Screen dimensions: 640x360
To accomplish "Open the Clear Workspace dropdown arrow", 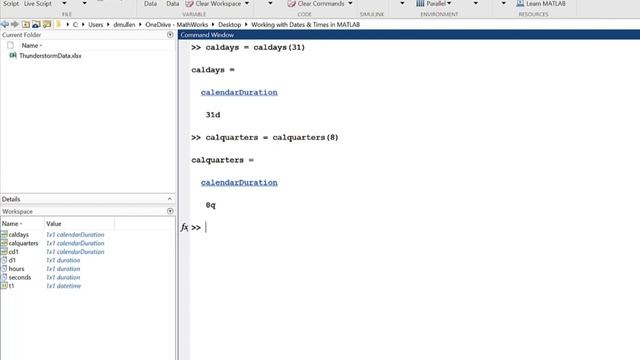I will [247, 4].
